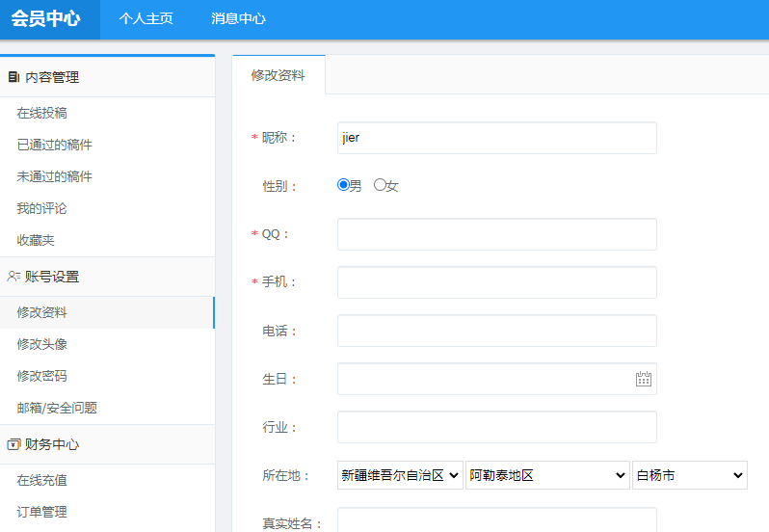This screenshot has height=532, width=769.
Task: Open the province dropdown 新疆维吾尔自治区
Action: pos(400,475)
